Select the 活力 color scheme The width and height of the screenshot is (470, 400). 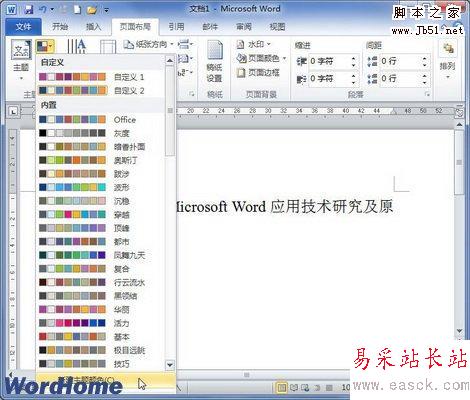coord(100,323)
